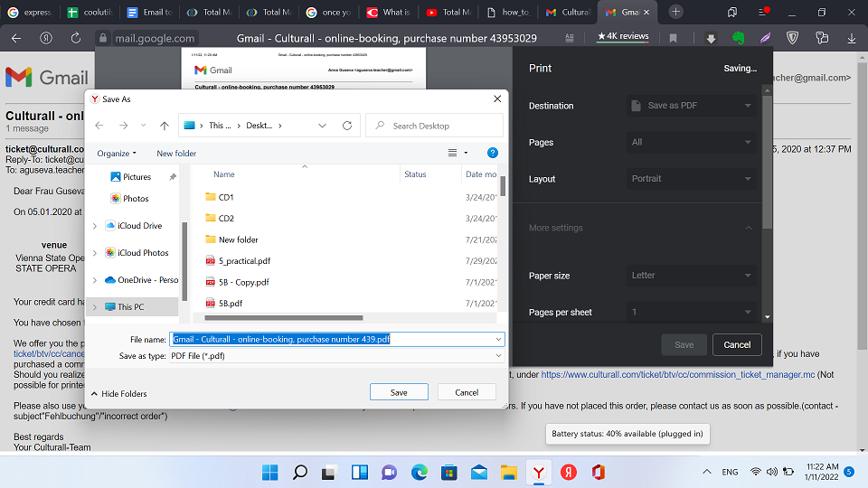Click the browser bookmark icon

click(673, 38)
